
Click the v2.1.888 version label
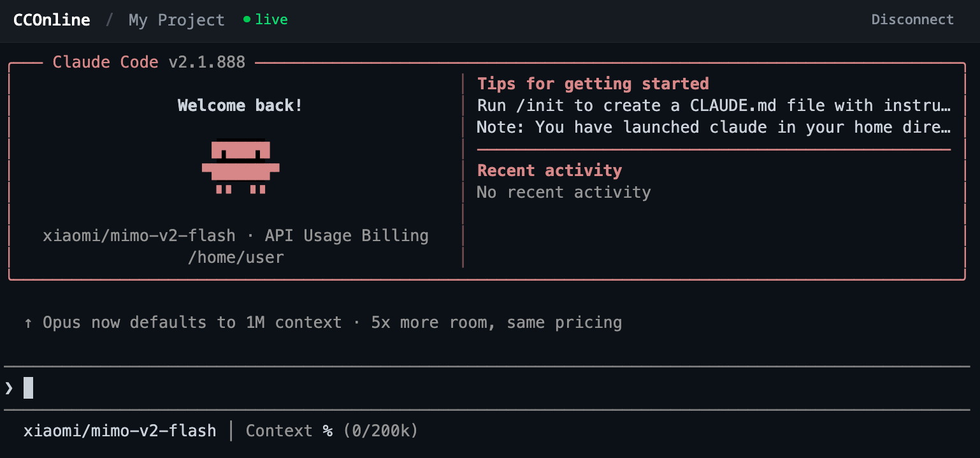tap(206, 62)
